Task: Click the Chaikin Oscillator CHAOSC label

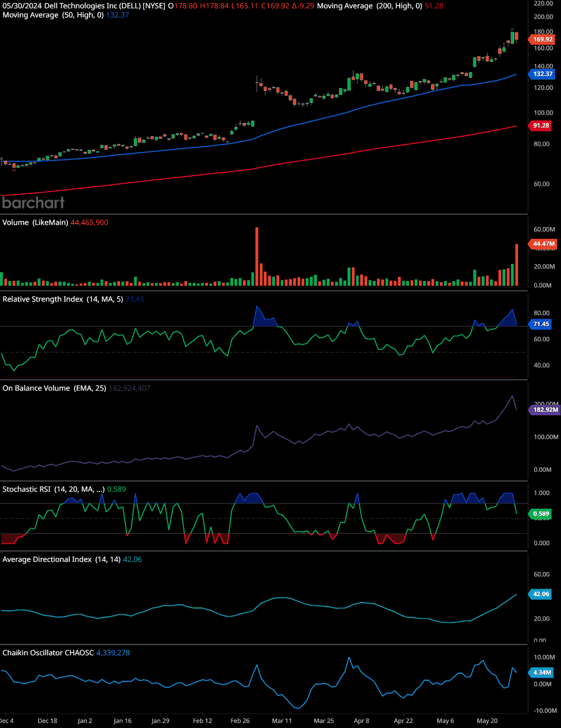Action: 48,653
